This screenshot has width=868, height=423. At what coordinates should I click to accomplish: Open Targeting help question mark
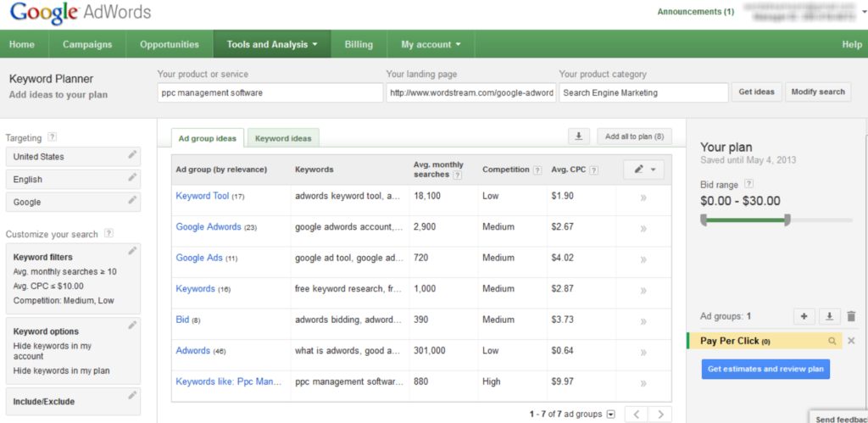coord(52,136)
